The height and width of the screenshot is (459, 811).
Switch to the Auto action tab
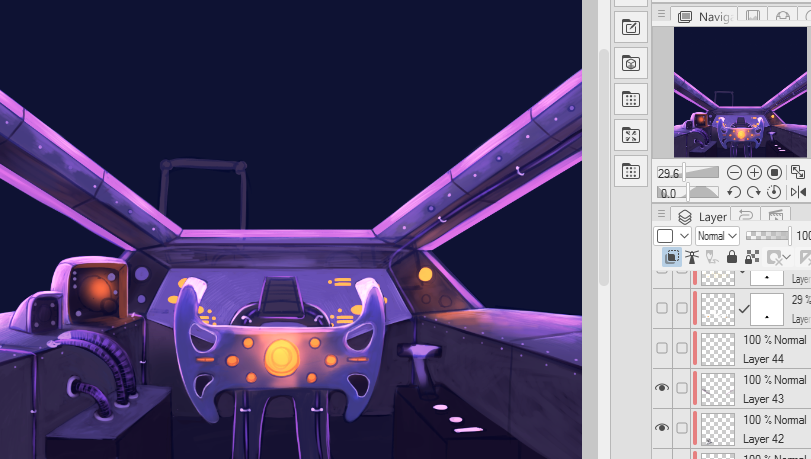click(776, 215)
